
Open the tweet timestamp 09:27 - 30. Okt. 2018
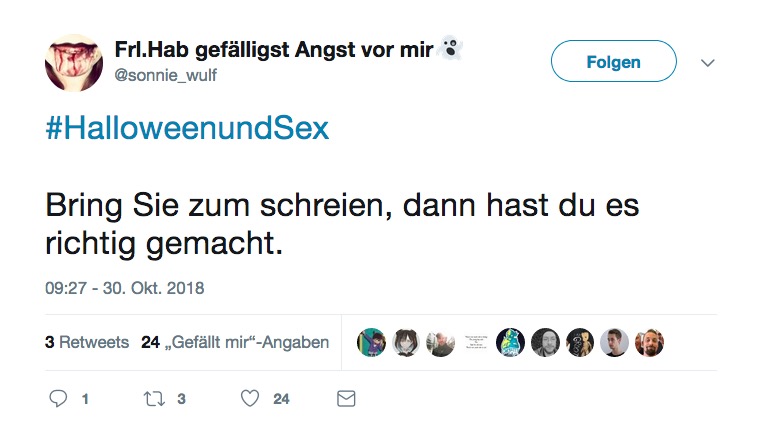pyautogui.click(x=124, y=288)
